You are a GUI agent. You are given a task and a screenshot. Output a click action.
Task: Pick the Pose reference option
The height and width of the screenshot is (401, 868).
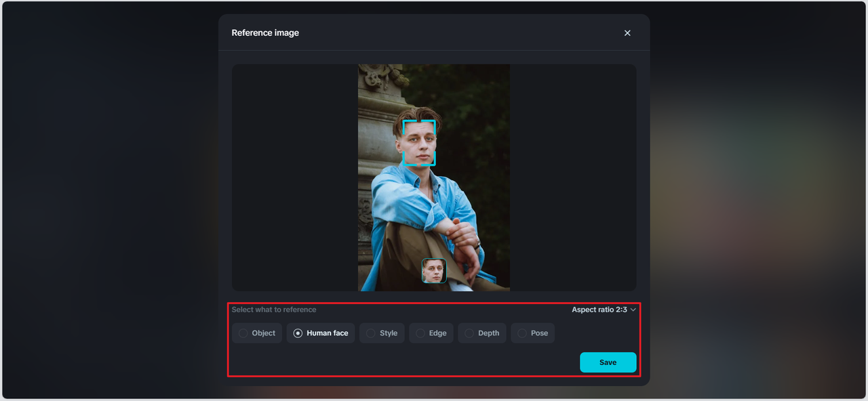532,333
